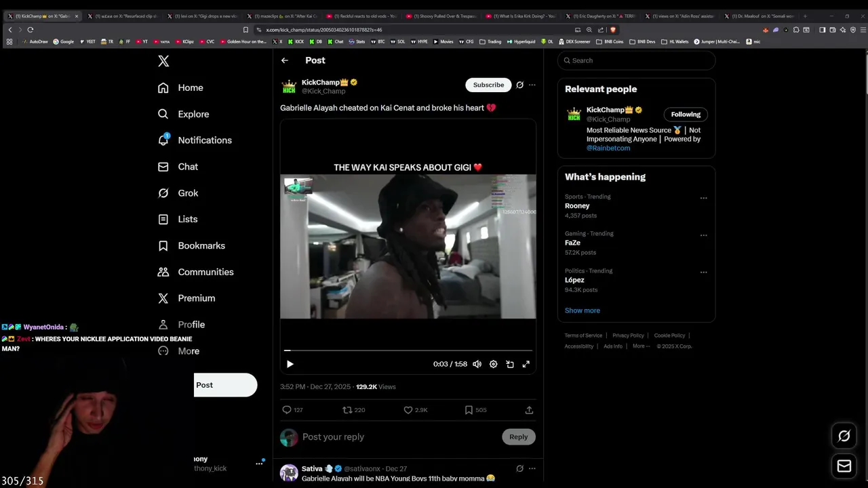
Task: Bookmark the post with 505 bookmarks
Action: (x=475, y=410)
